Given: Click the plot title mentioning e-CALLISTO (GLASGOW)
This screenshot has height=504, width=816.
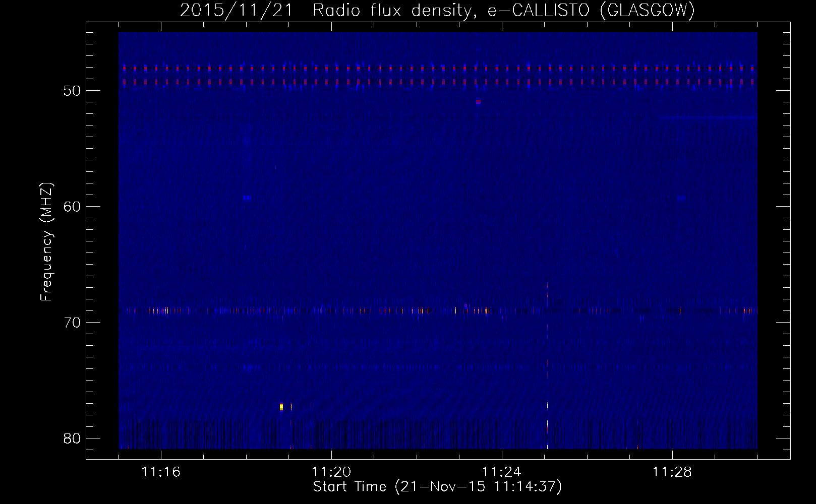Looking at the screenshot, I should coord(437,10).
